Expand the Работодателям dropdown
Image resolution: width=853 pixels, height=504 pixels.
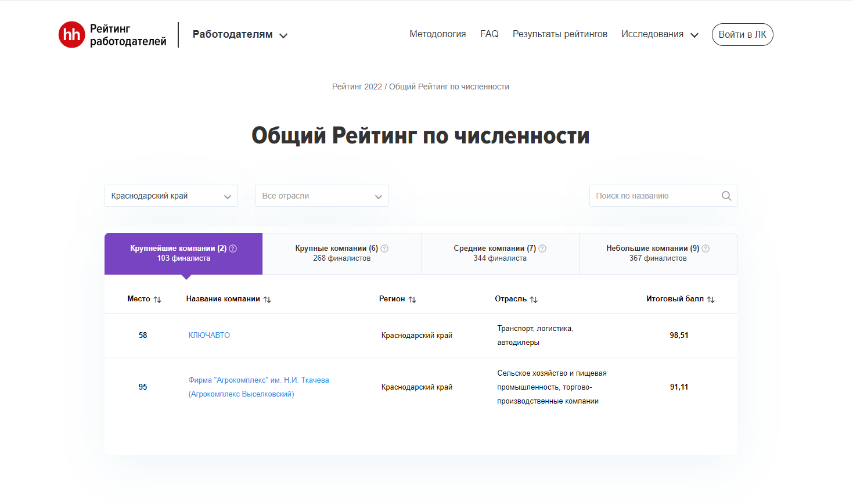click(240, 34)
